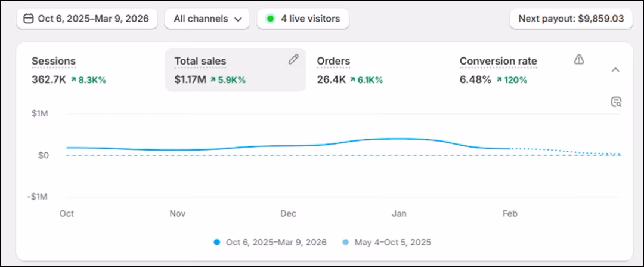Click the 8.3K% sessions change indicator

click(88, 80)
